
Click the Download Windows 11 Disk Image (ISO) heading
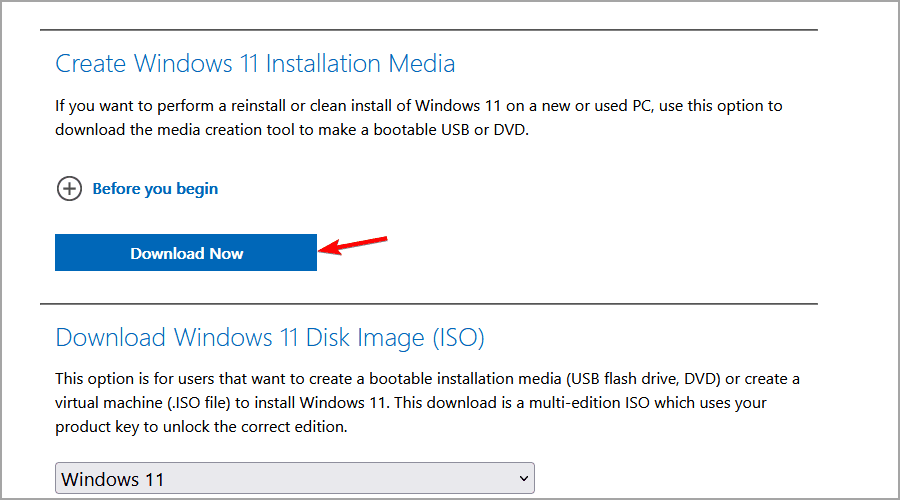(x=270, y=337)
